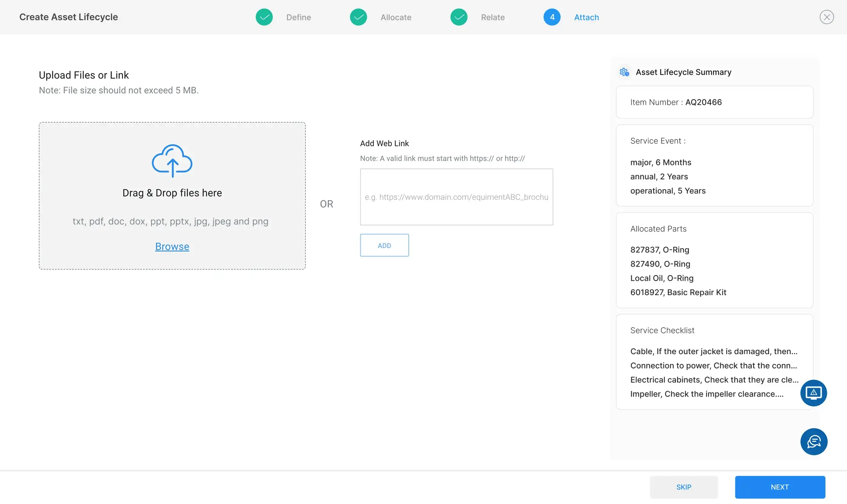
Task: Click the Relate step checkmark circle
Action: 459,17
